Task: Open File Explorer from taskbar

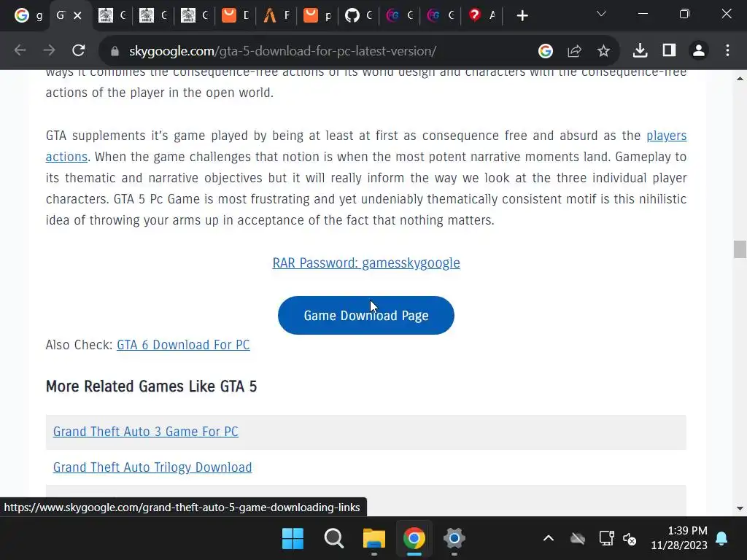Action: 374,539
